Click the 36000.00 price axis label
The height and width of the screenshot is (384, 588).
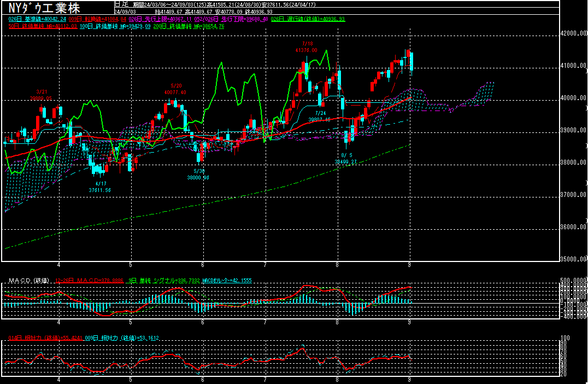(573, 226)
